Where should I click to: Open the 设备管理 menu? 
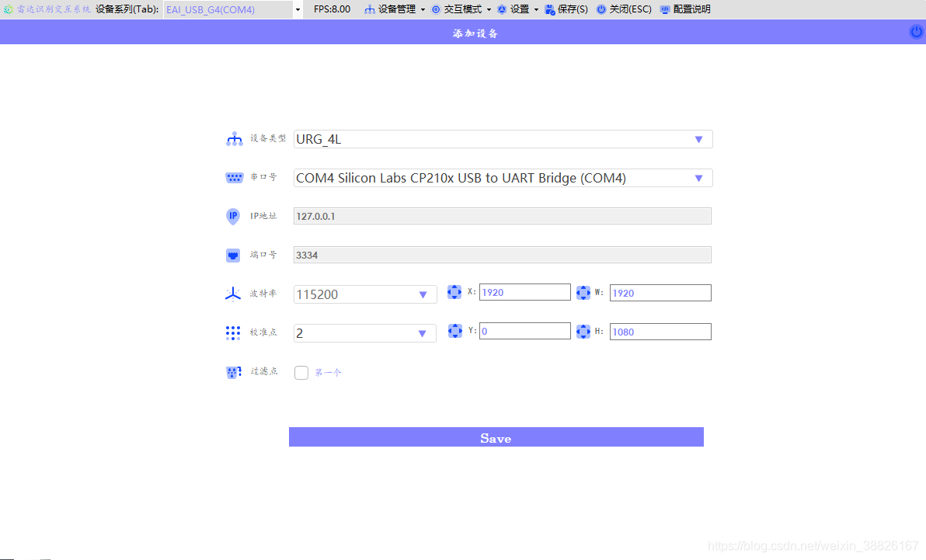pyautogui.click(x=395, y=9)
